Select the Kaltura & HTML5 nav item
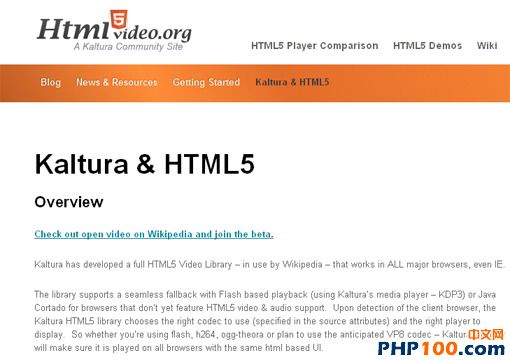 click(x=292, y=82)
